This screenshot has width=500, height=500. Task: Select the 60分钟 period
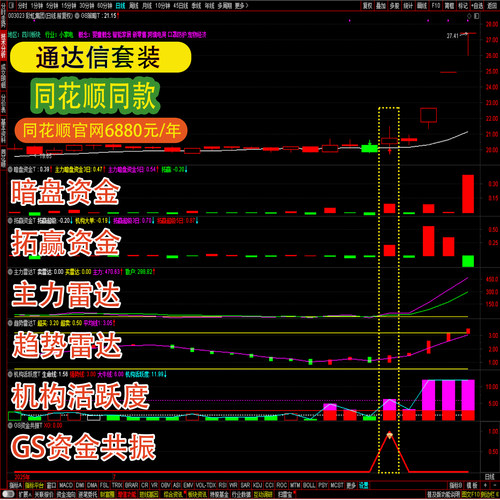[105, 6]
